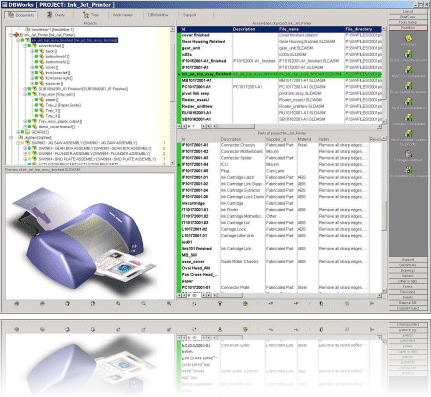Expand the Tray_assy_paper_output node

pyautogui.click(x=25, y=121)
